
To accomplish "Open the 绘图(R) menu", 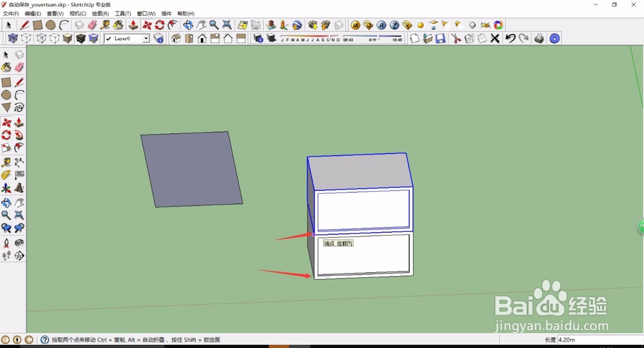I will (100, 14).
